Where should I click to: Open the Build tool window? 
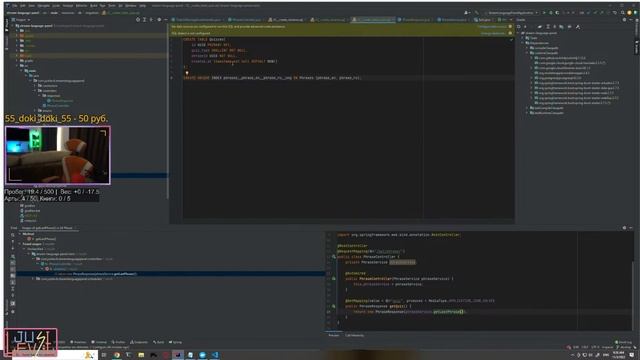(x=159, y=342)
